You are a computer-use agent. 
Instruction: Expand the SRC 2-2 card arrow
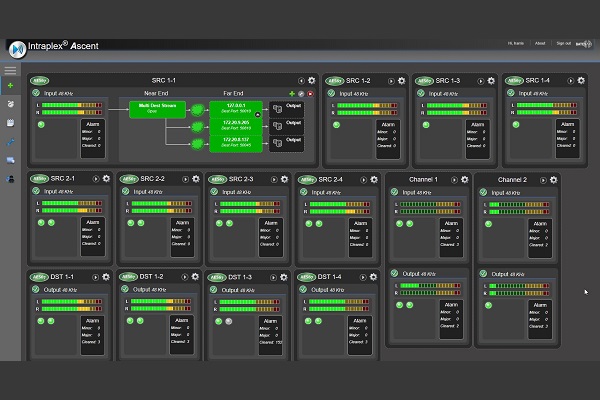[185, 179]
